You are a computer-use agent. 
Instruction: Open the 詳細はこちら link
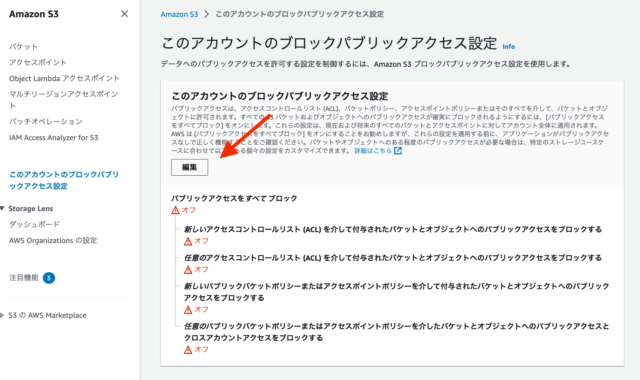373,151
